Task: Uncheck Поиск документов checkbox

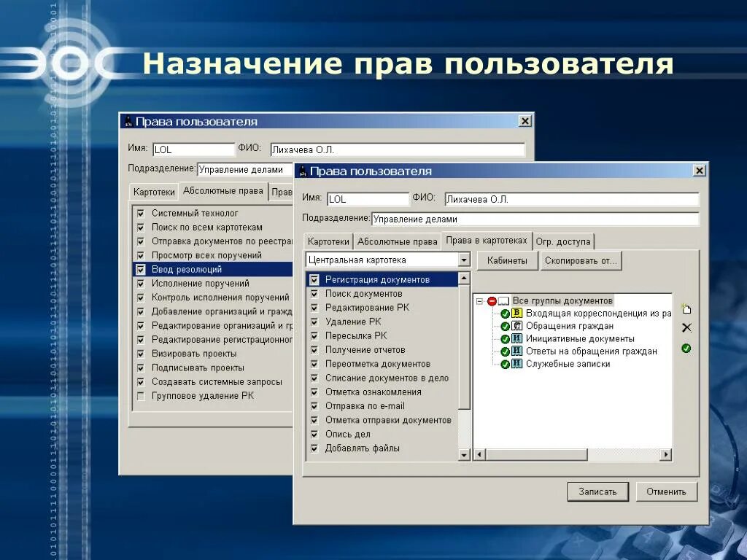Action: pos(314,294)
